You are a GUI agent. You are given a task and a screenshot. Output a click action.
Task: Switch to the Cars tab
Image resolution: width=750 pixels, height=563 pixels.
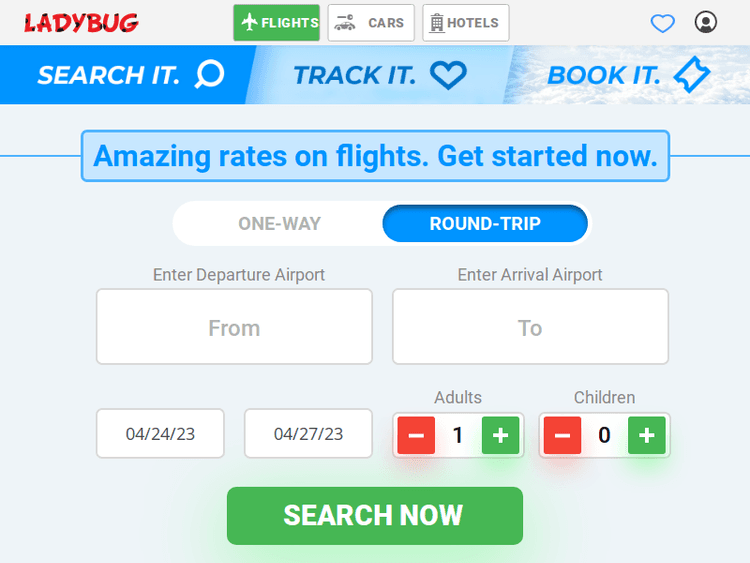click(371, 23)
